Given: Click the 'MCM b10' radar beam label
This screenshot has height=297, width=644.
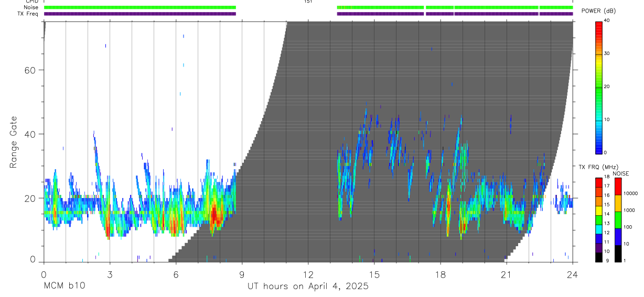Looking at the screenshot, I should coord(63,286).
